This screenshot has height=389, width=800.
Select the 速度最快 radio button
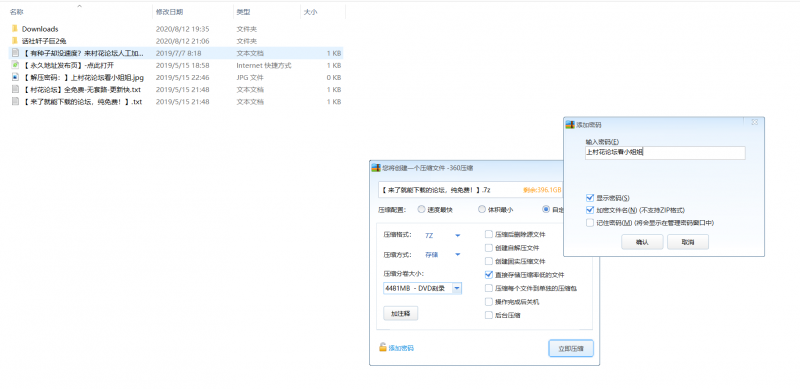pyautogui.click(x=421, y=209)
